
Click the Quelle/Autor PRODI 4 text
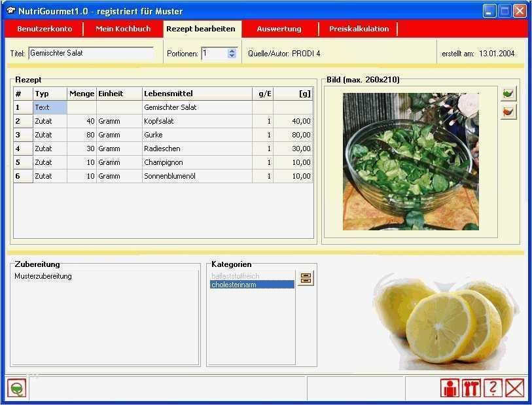click(x=284, y=54)
